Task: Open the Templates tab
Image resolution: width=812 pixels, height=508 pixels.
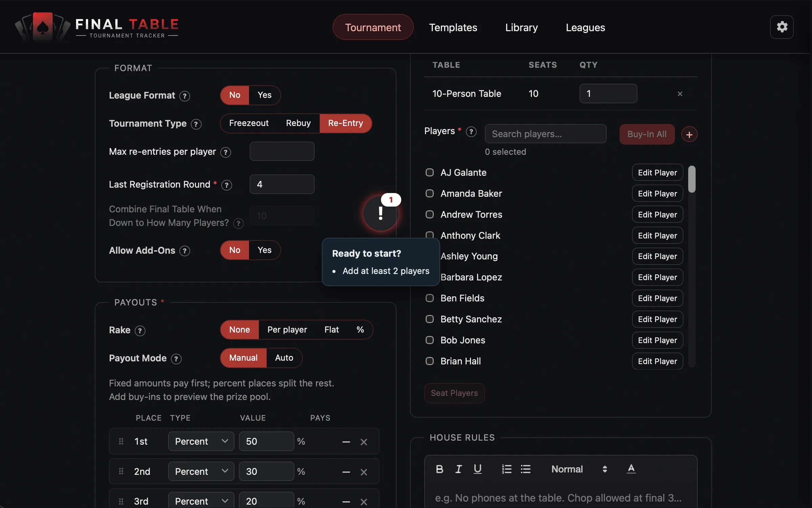Action: coord(453,27)
